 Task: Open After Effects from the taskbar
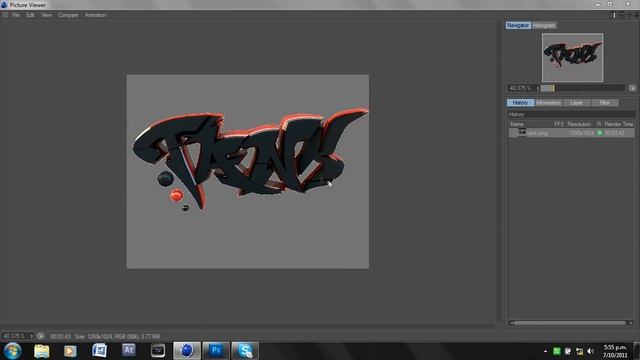[x=129, y=350]
